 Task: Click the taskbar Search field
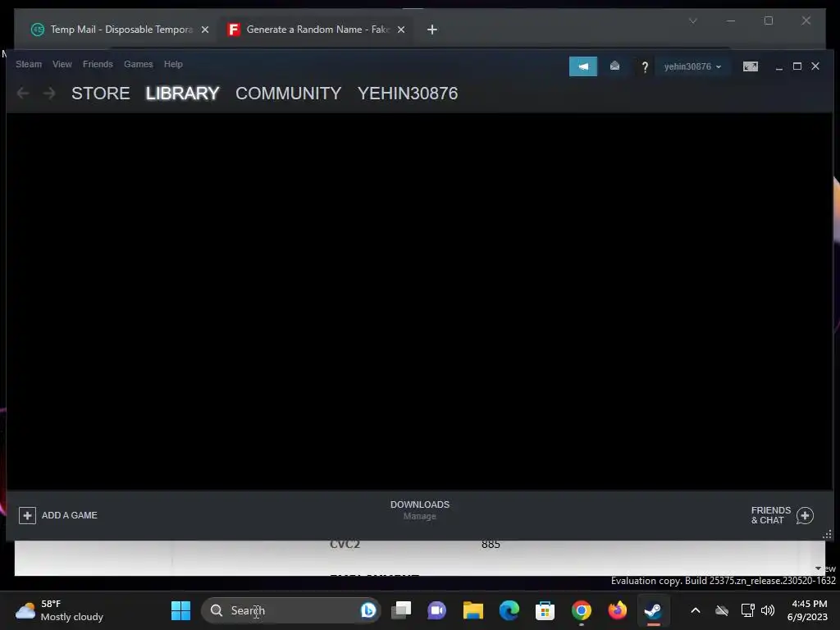point(291,610)
